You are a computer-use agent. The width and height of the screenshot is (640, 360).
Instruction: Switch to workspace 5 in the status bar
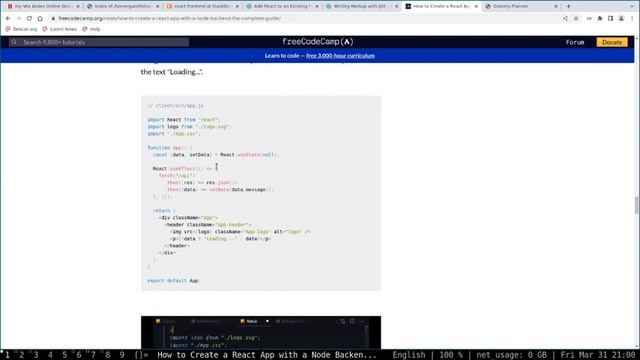[x=64, y=355]
